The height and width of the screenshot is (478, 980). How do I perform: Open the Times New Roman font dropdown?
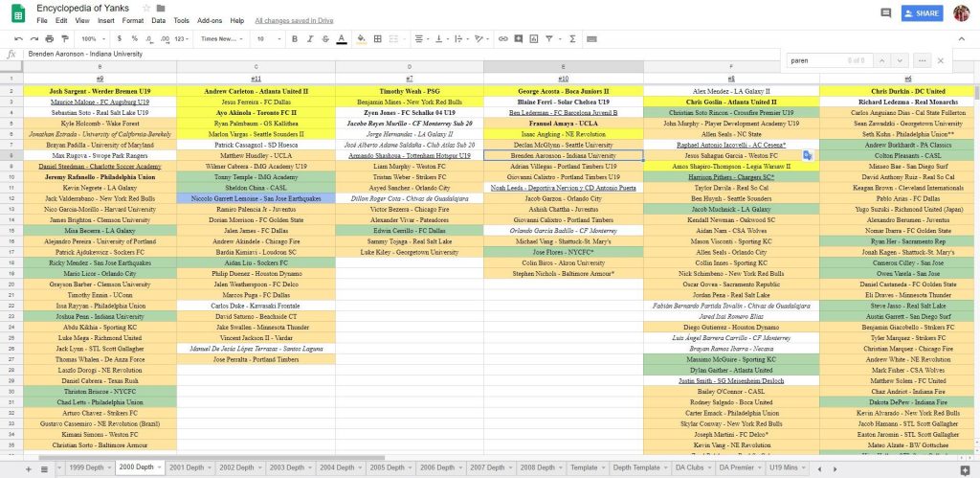click(222, 38)
